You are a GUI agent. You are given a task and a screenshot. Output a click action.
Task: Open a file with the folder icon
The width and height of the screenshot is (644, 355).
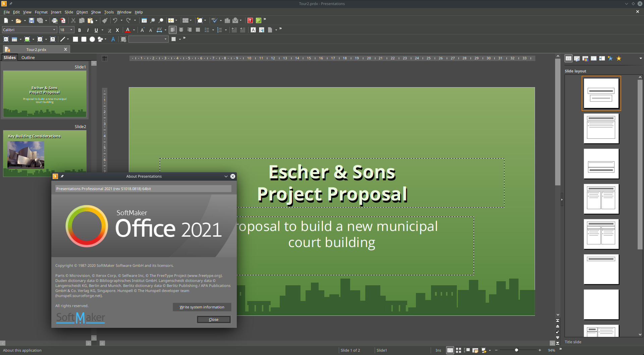18,20
